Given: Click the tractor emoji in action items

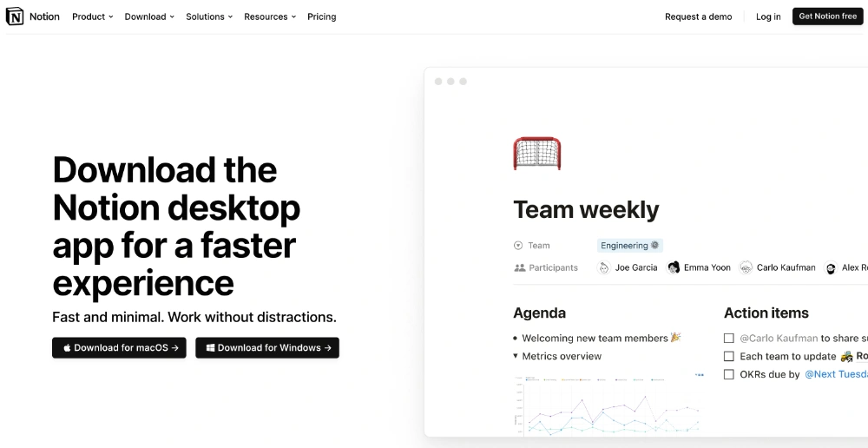Looking at the screenshot, I should point(846,356).
